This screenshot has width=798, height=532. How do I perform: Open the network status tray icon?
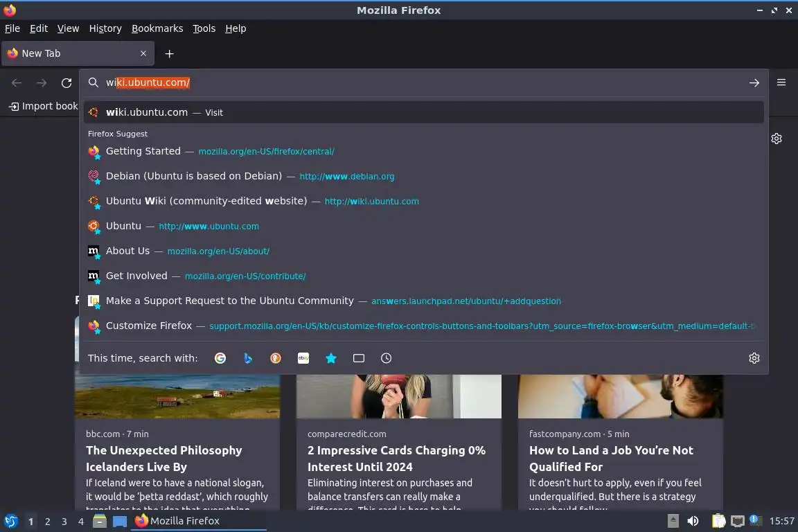(x=738, y=521)
